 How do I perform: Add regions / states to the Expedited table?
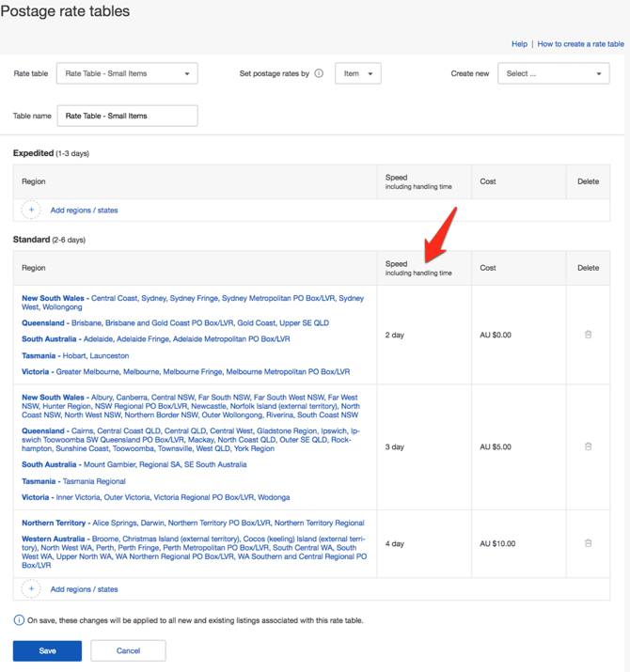[84, 210]
